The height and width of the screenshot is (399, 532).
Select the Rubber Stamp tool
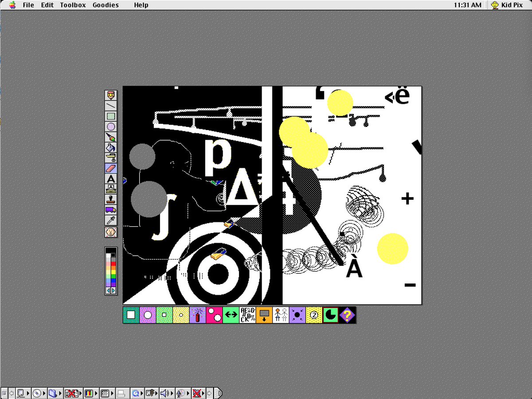[x=111, y=199]
